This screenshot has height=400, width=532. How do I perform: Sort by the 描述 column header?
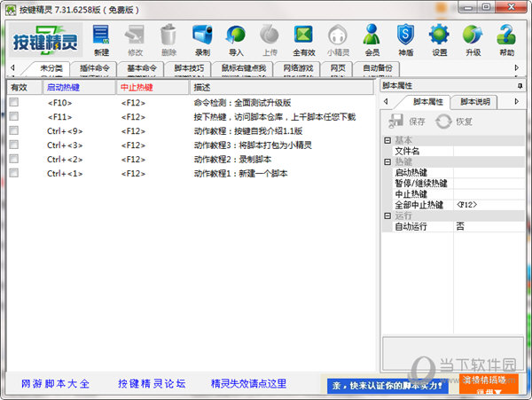[282, 88]
